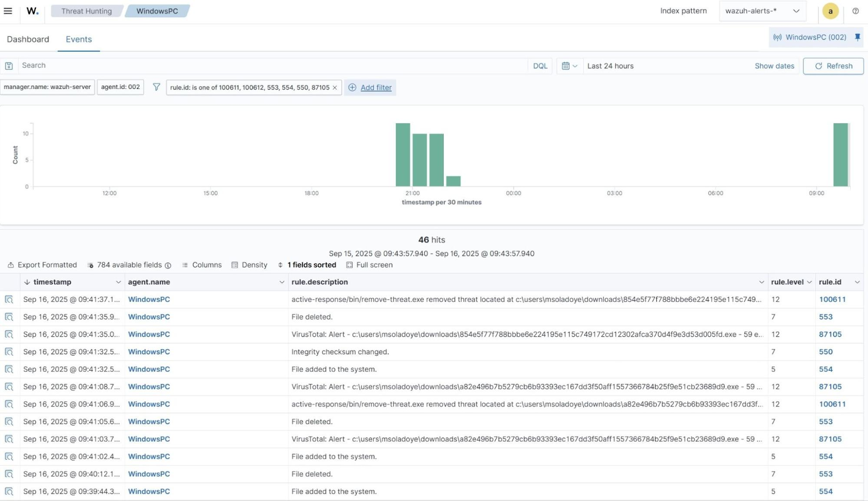Screen dimensions: 868x501
Task: Inspect the 09:41:32 File added event
Action: click(x=9, y=369)
